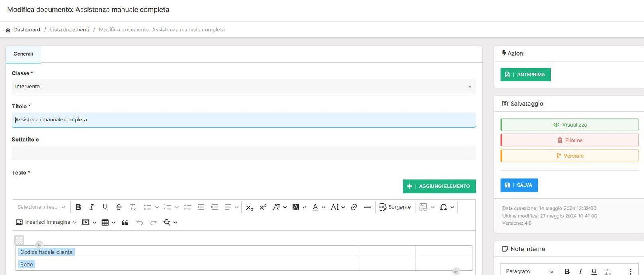The image size is (644, 275).
Task: Click the ANTEPRIMA button
Action: click(x=525, y=75)
